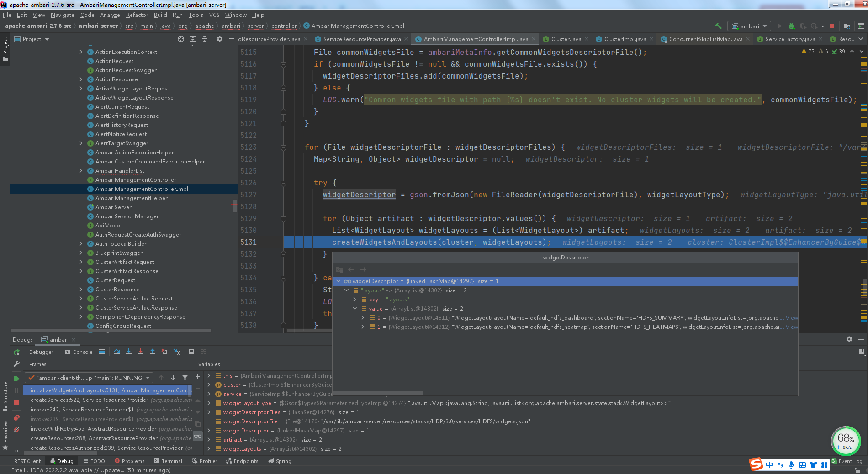Viewport: 868px width, 474px height.
Task: Expand cluster variable in Variables pane
Action: (209, 385)
